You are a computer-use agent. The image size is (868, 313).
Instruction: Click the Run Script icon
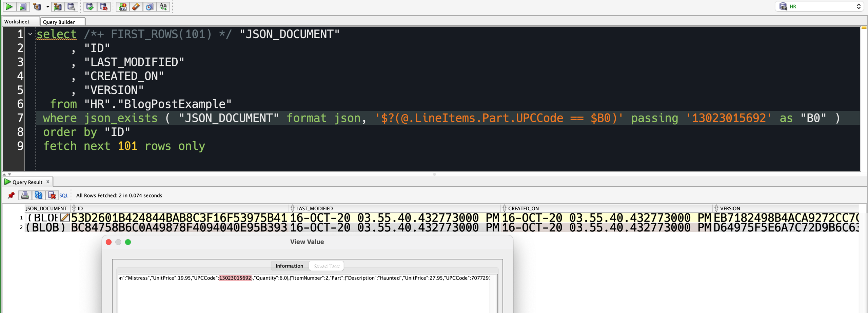coord(23,6)
